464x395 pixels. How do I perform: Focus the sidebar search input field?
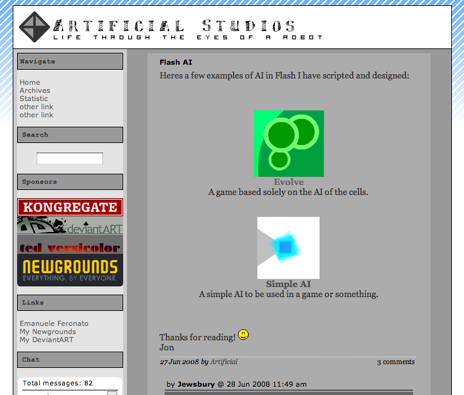[70, 158]
